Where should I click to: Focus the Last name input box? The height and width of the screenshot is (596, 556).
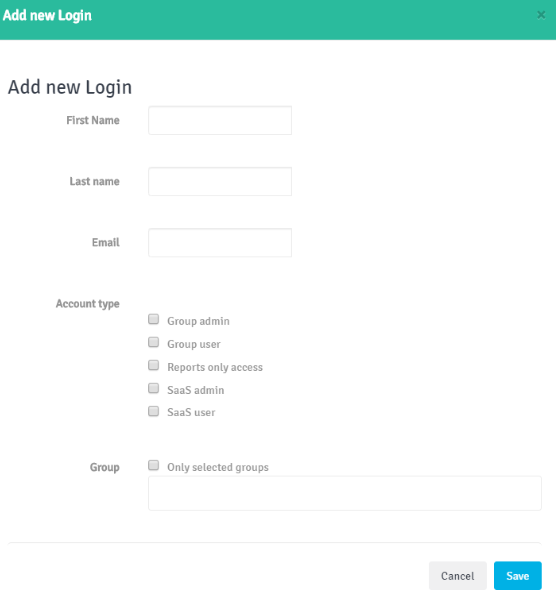click(220, 182)
